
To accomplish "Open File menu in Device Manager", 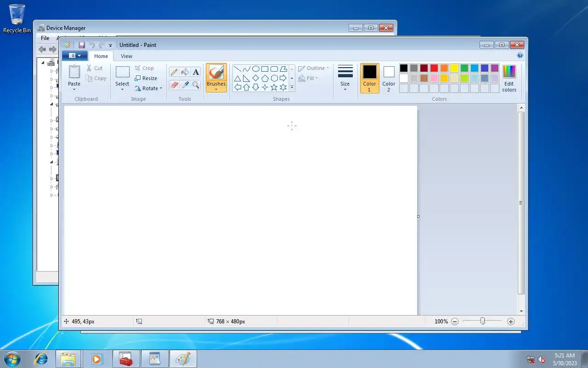I will coord(45,38).
